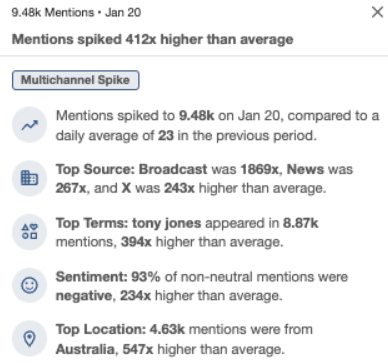Click the Multichannel Spike tag

coord(76,80)
